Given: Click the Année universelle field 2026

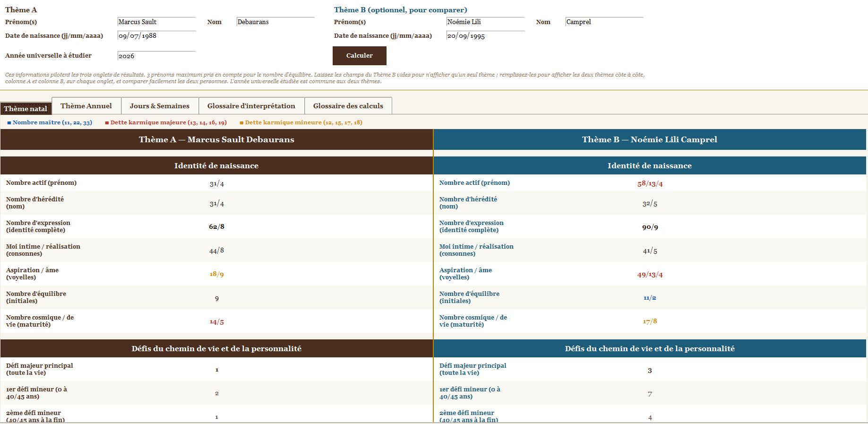Looking at the screenshot, I should click(x=156, y=56).
